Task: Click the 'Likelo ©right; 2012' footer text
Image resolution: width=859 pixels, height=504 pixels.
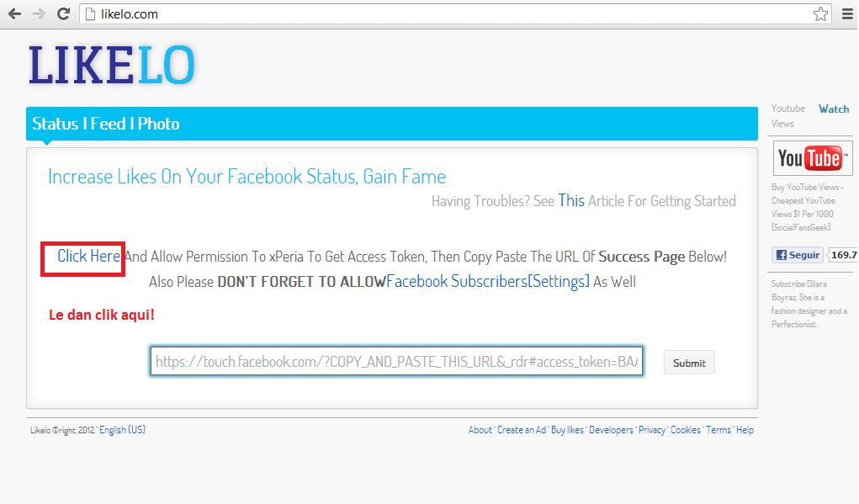Action: 63,430
